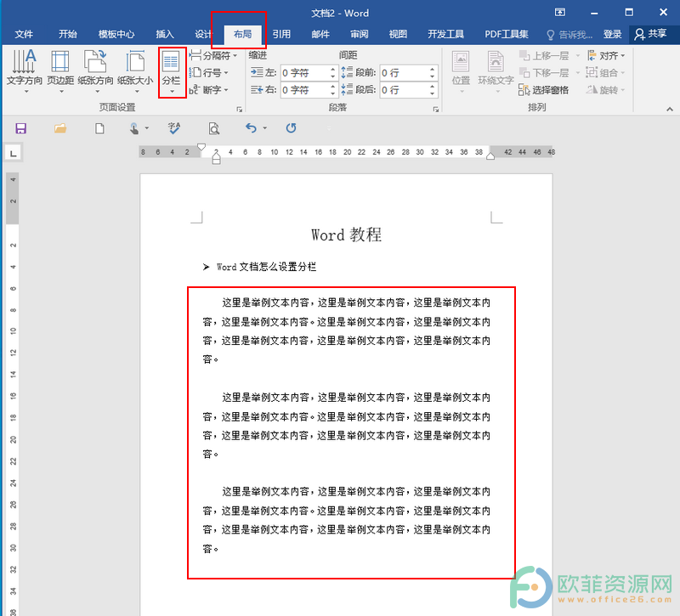
Task: Click the 分栏 columns button
Action: [x=172, y=72]
